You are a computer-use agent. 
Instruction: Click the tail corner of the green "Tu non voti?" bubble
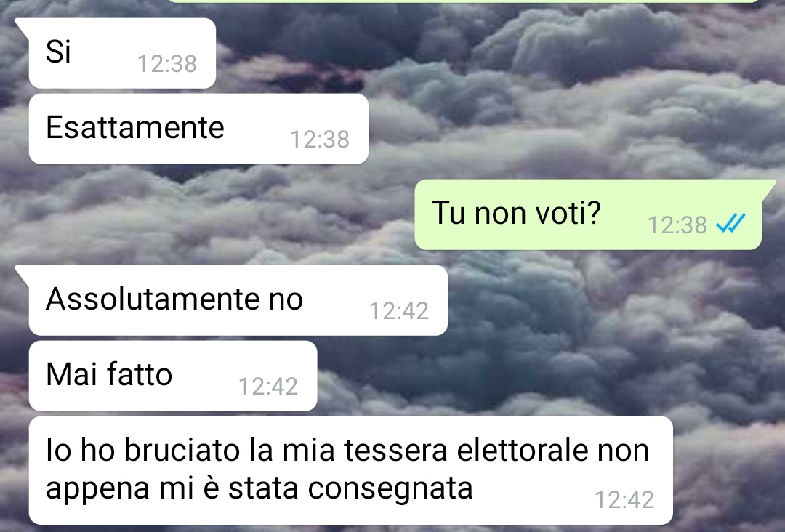tap(768, 185)
